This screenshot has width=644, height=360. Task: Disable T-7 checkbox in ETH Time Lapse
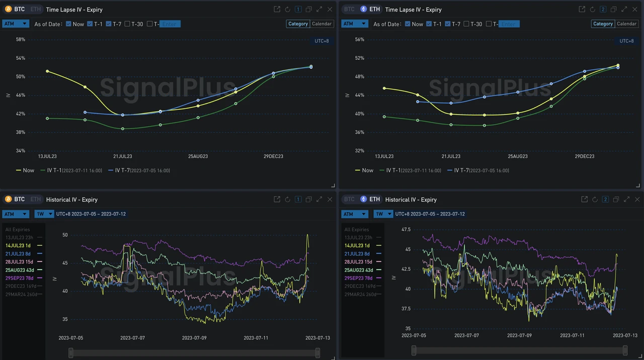pyautogui.click(x=447, y=24)
